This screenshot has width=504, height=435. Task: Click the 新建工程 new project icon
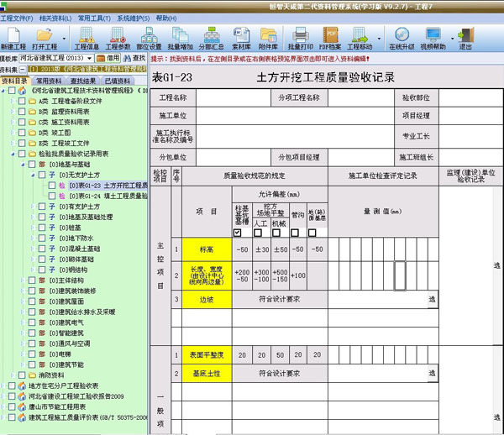(13, 39)
